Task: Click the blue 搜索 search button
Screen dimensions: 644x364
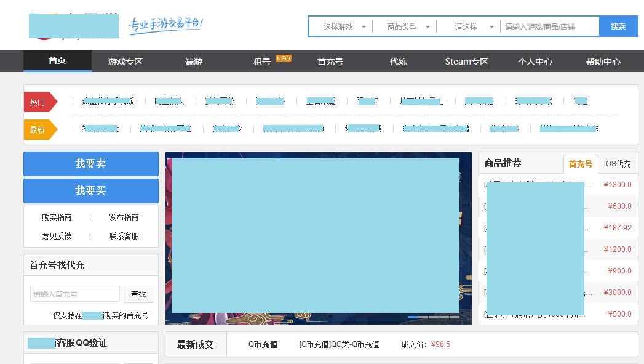Action: click(x=618, y=26)
